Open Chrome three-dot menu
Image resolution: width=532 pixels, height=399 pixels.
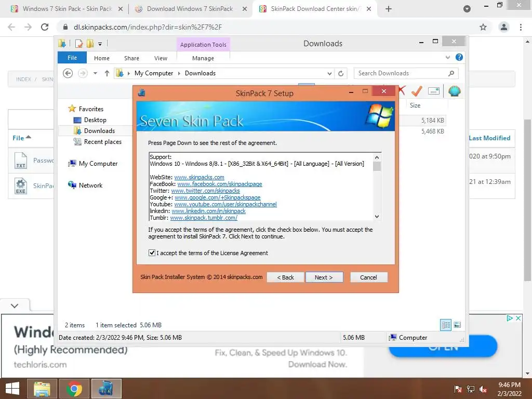click(x=521, y=27)
